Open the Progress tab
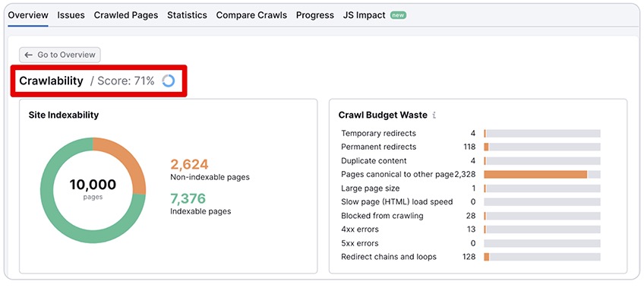Screen dimensions: 644x288 pos(315,15)
